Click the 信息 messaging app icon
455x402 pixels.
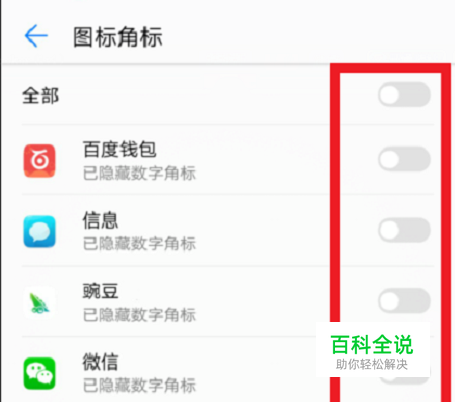tap(39, 231)
